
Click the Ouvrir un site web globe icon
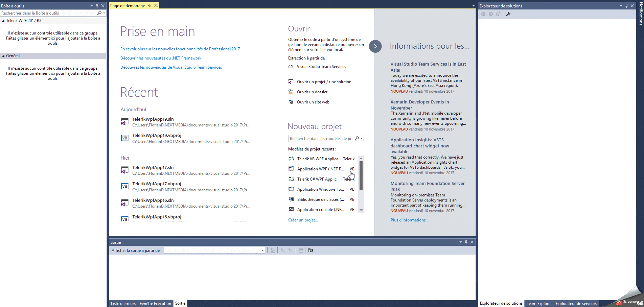point(291,102)
